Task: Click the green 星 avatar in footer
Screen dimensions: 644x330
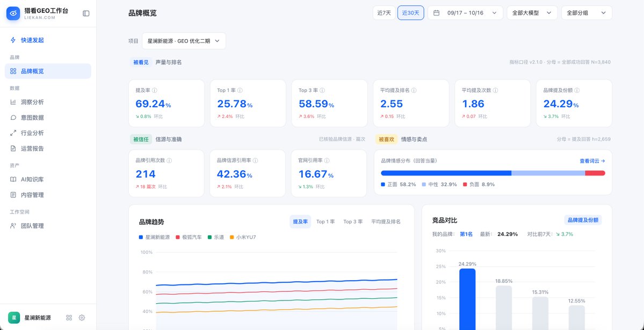Action: (x=14, y=318)
